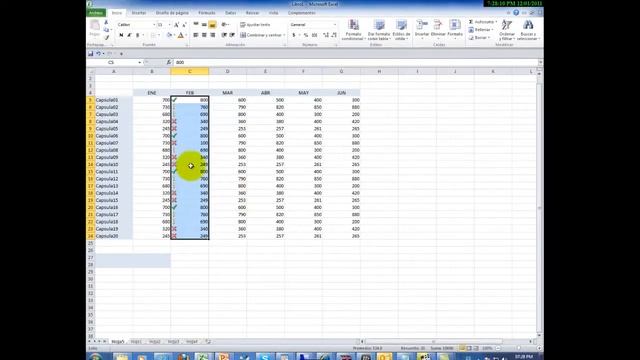Viewport: 640px width, 360px height.
Task: Click Buscar y seleccionar binoculars icon
Action: point(528,25)
